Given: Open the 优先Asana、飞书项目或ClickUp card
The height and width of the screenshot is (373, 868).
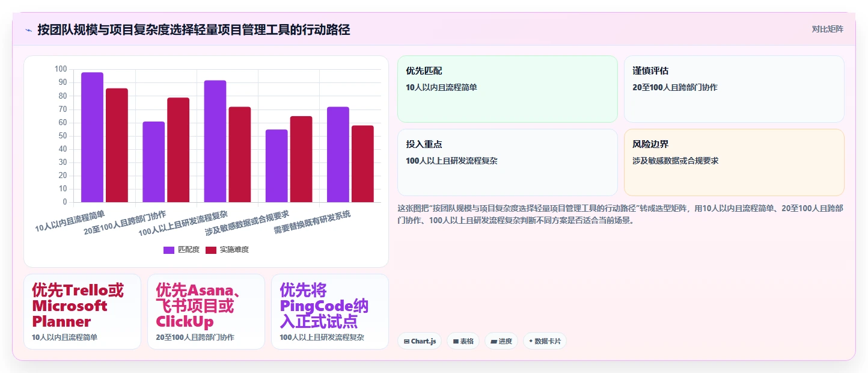Looking at the screenshot, I should (206, 312).
